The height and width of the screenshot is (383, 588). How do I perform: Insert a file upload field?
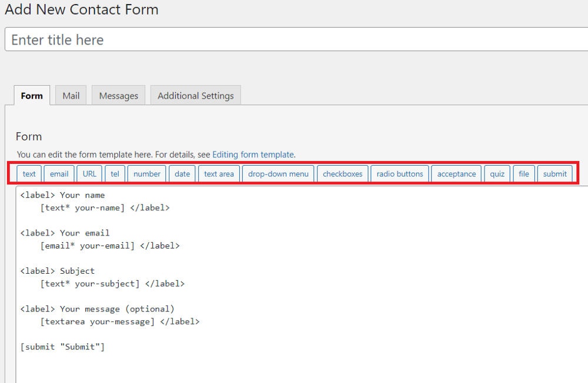tap(523, 173)
